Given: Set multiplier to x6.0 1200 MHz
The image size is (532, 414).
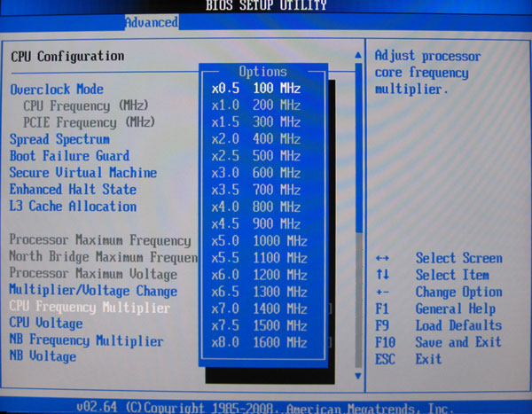Looking at the screenshot, I should [x=260, y=275].
